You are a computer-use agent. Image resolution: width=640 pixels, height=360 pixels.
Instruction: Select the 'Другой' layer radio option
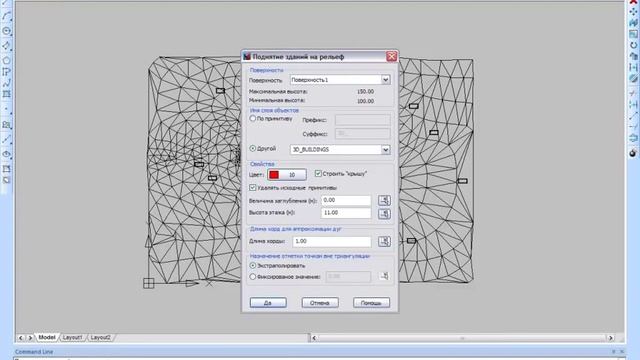252,149
